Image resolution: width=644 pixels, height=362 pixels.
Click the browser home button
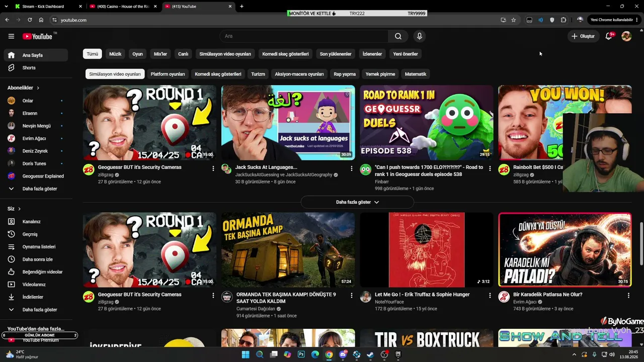(41, 20)
